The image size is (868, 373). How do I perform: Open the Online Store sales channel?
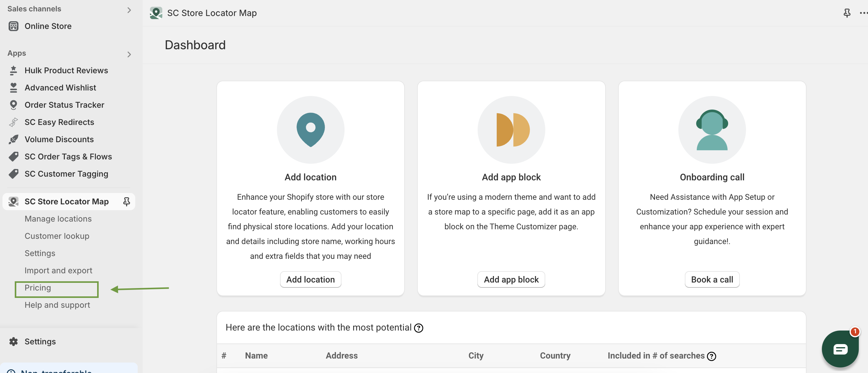(x=48, y=26)
